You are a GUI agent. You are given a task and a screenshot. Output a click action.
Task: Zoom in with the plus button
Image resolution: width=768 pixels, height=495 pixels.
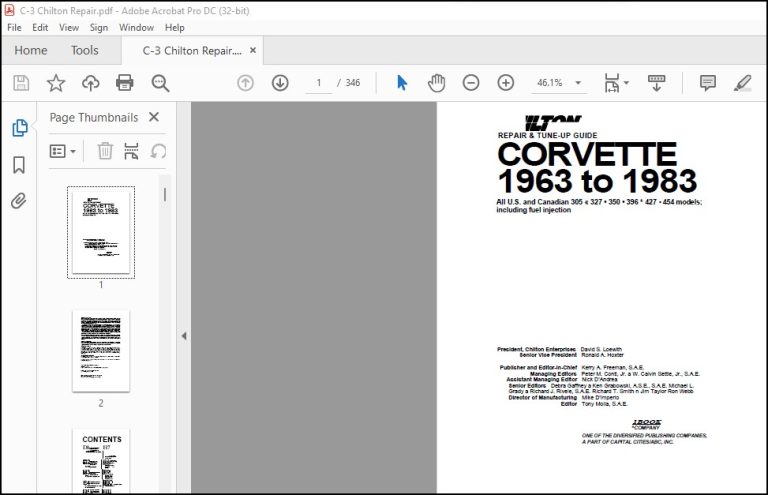click(x=505, y=83)
